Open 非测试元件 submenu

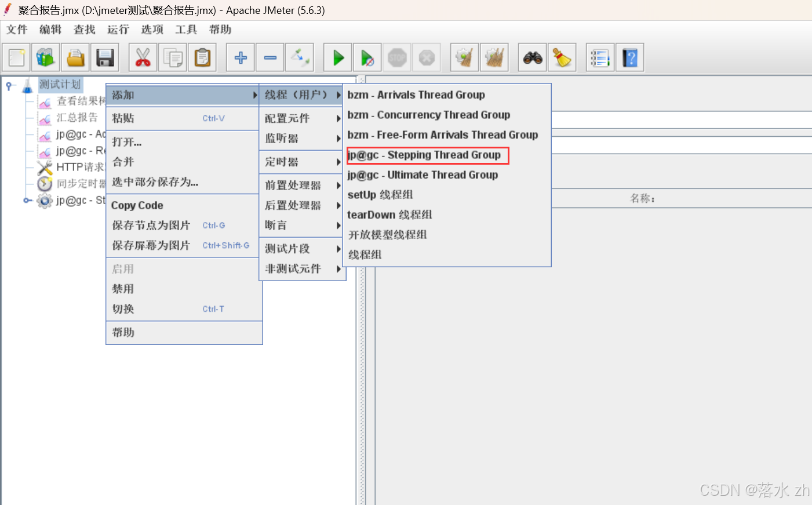coord(302,268)
